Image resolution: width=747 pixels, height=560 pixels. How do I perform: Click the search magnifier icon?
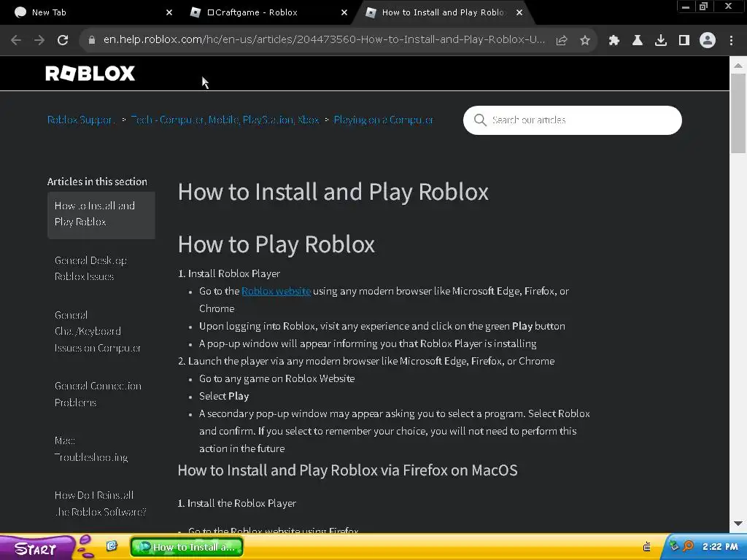click(x=480, y=120)
